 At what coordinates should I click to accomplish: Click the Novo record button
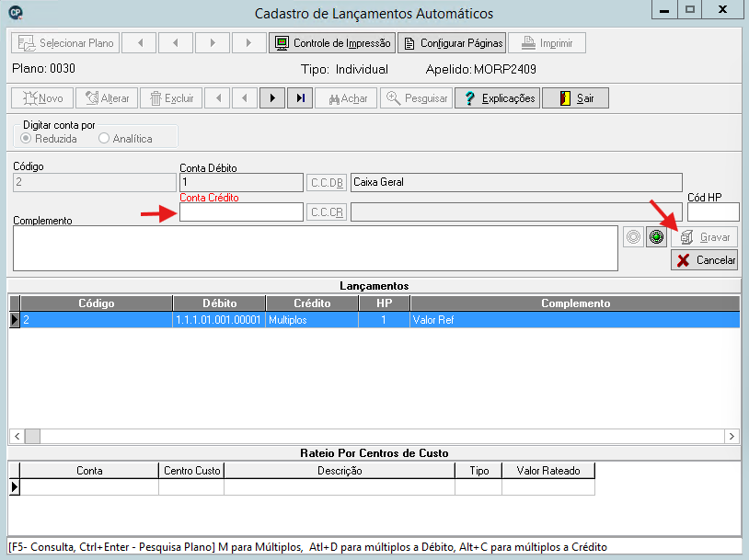[42, 98]
